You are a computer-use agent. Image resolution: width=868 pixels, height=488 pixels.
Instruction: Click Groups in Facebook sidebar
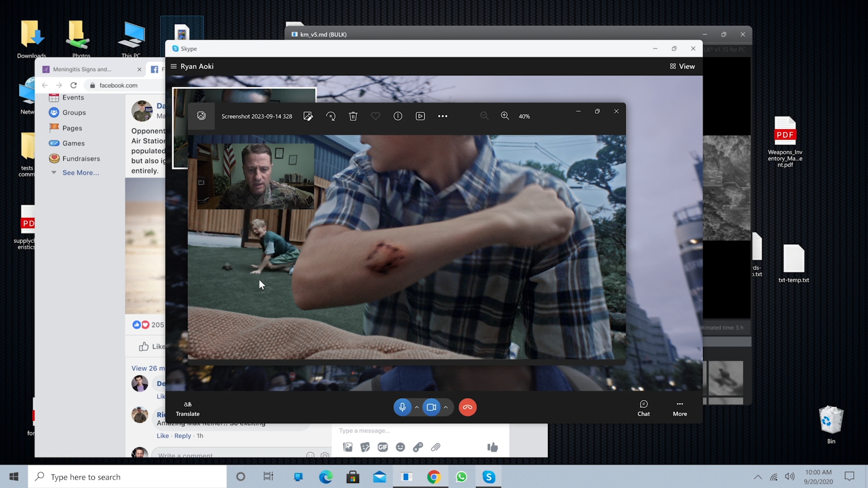(74, 113)
